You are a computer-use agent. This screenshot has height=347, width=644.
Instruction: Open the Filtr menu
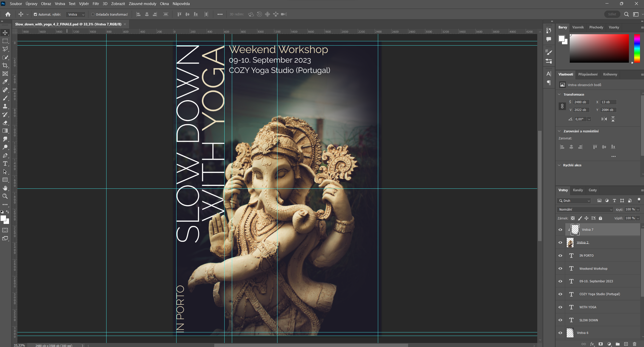96,4
